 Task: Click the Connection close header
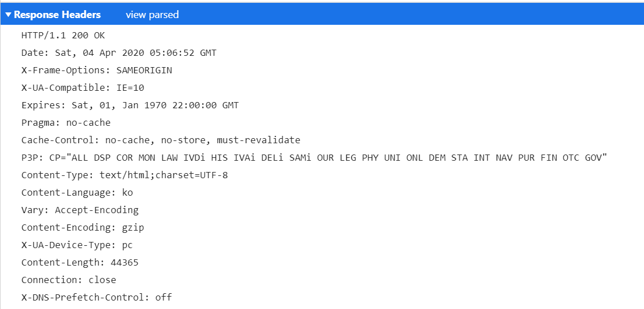coord(69,280)
